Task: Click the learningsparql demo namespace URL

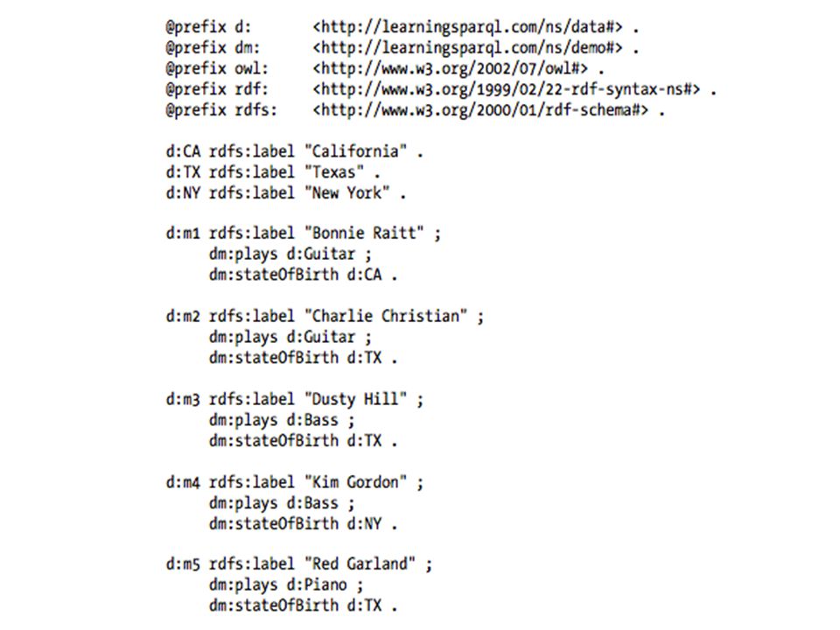Action: (467, 47)
